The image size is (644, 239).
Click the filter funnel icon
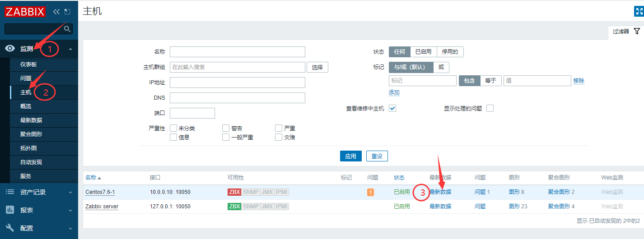tap(637, 31)
